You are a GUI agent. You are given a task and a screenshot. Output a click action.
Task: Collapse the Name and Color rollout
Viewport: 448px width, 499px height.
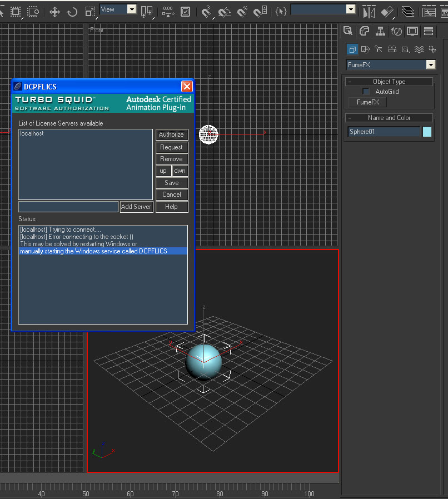point(389,118)
